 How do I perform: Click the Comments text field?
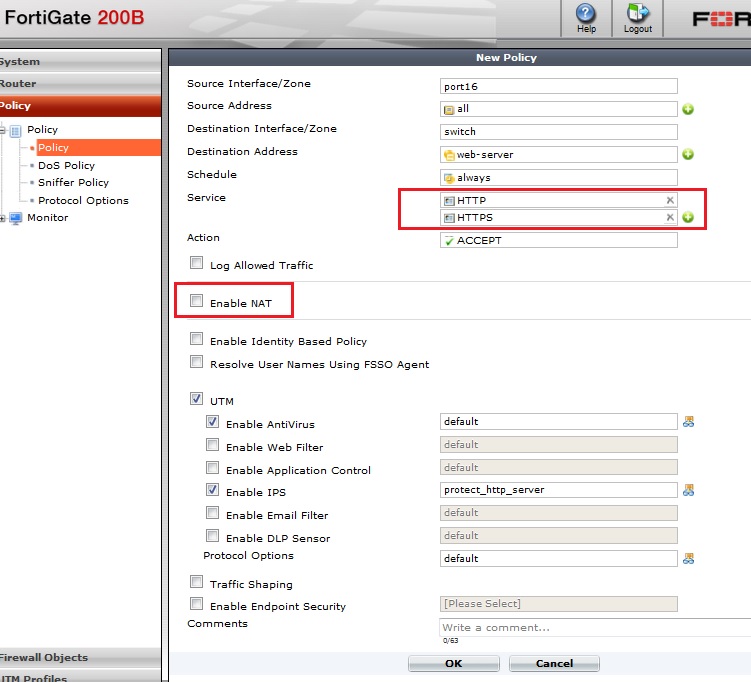[595, 627]
